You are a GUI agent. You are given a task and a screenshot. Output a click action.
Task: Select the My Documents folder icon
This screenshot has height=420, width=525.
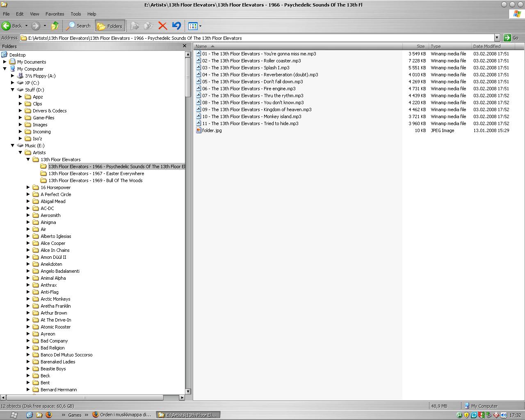(x=12, y=62)
